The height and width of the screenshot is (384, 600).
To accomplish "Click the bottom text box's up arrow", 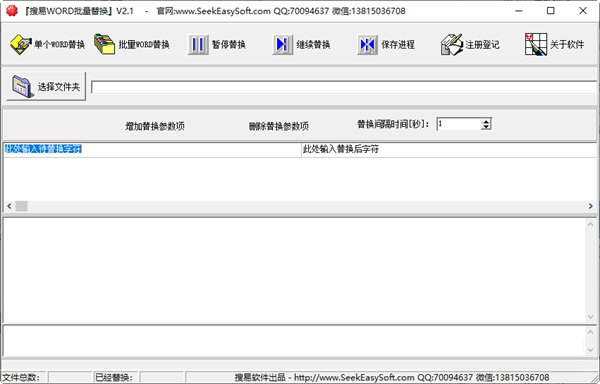I will [x=590, y=333].
